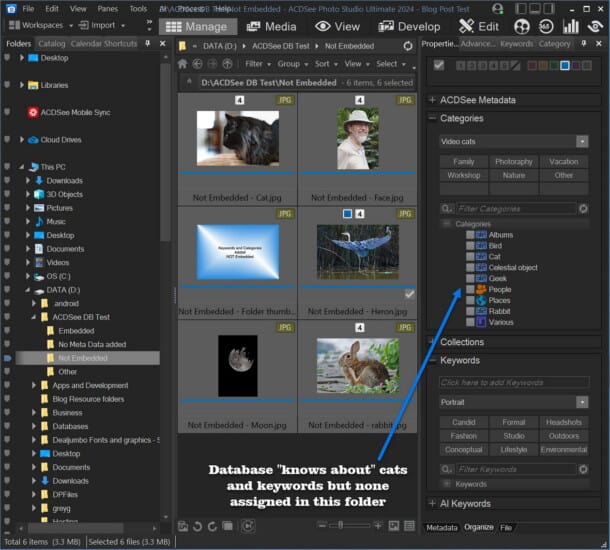Open the Video cats dropdown
The width and height of the screenshot is (610, 550).
[x=582, y=142]
